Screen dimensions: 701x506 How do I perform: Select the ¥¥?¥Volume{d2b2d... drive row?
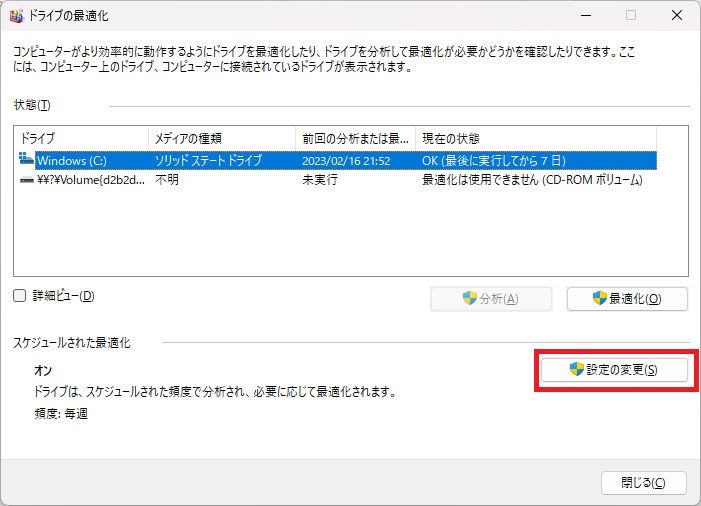(338, 180)
